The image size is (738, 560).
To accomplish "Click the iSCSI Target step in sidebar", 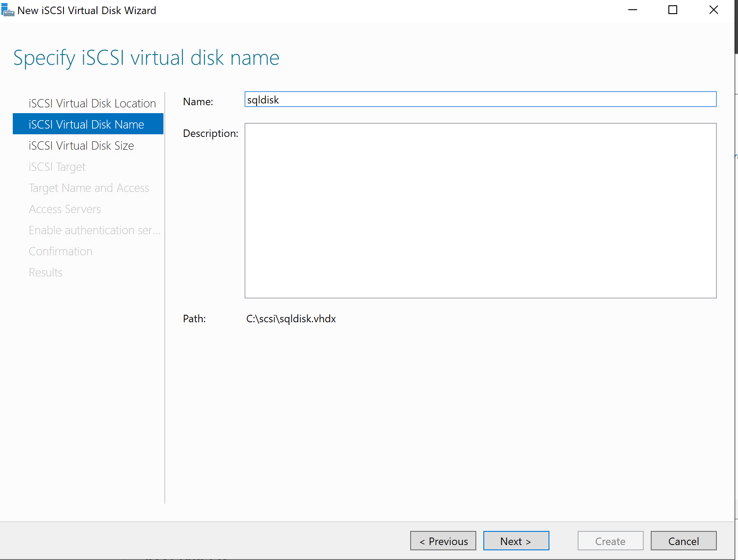I will point(57,167).
